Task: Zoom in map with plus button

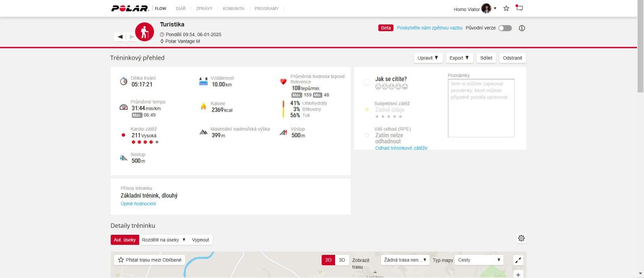Action: click(x=518, y=274)
